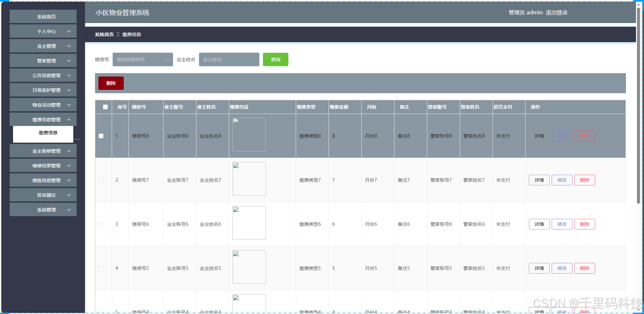Image resolution: width=644 pixels, height=314 pixels.
Task: Click the 小区物业管理系统 title
Action: (122, 13)
